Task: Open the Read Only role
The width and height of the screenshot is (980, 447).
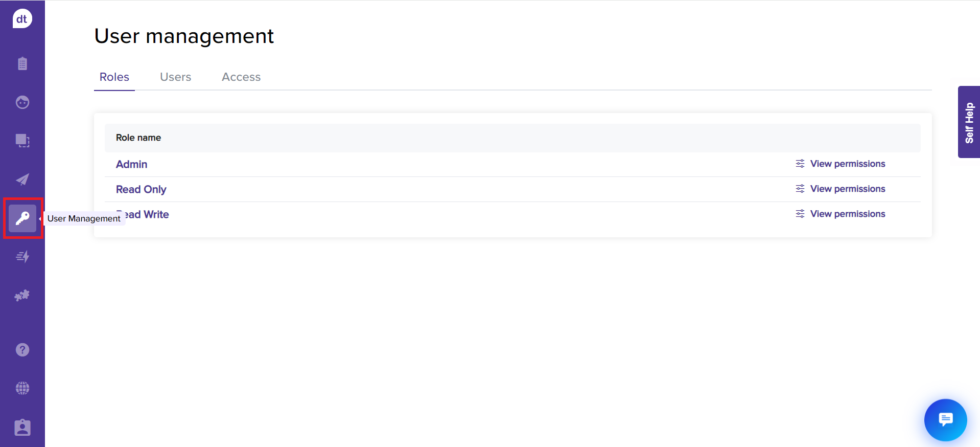Action: pyautogui.click(x=141, y=189)
